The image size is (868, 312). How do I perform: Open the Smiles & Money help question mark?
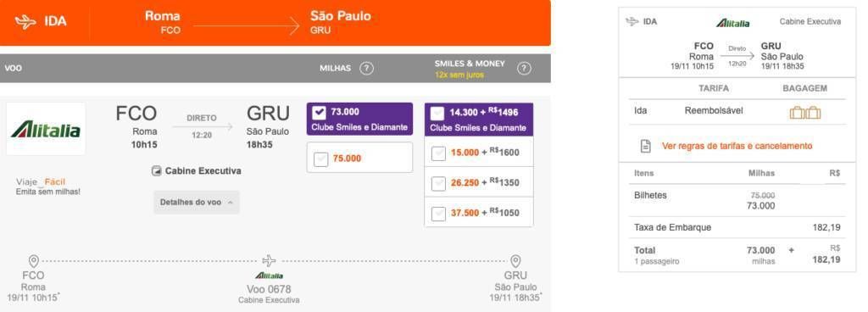(524, 69)
